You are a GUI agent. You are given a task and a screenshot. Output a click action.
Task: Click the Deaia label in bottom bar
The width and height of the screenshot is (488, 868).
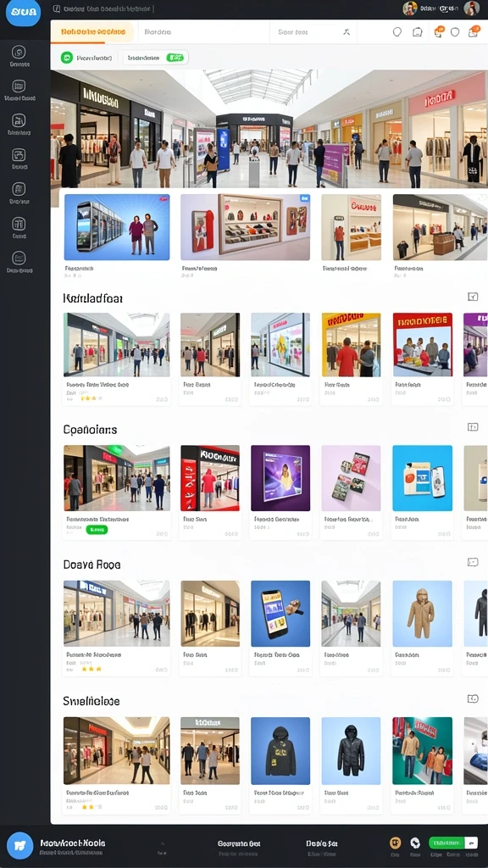(322, 843)
